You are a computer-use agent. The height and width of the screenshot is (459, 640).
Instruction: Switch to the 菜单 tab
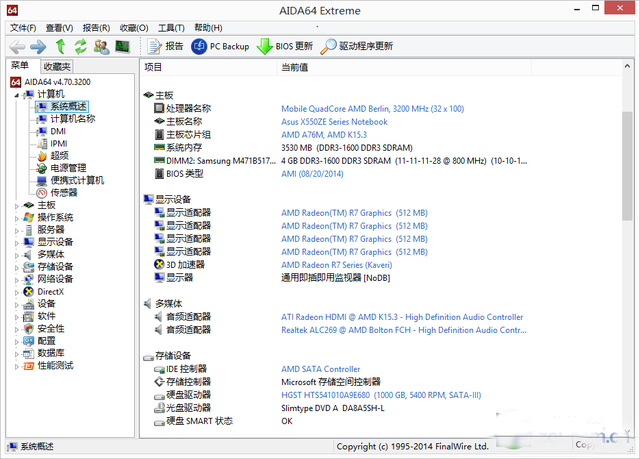pyautogui.click(x=20, y=65)
